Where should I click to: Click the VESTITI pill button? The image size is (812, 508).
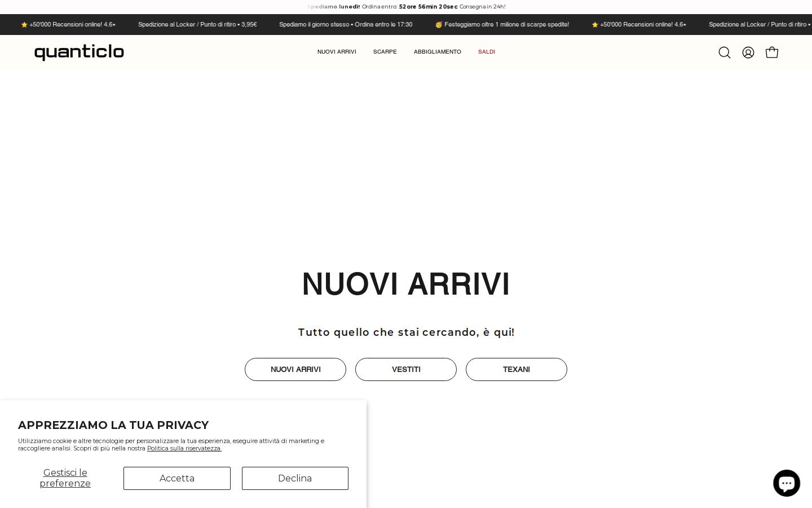click(x=406, y=369)
